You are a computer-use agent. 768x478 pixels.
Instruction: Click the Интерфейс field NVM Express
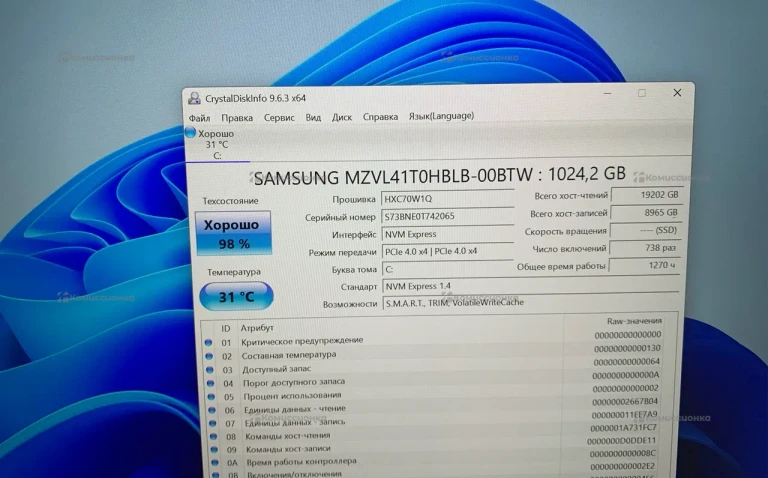point(447,234)
